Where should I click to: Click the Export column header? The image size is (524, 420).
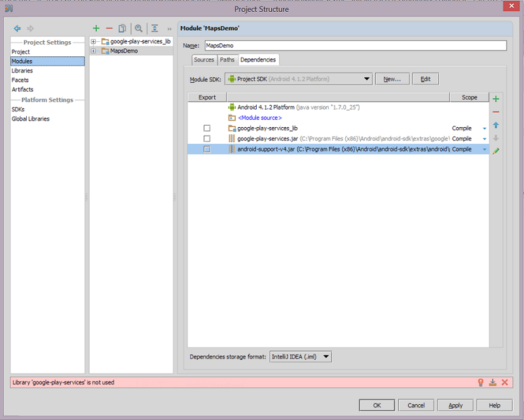tap(207, 98)
